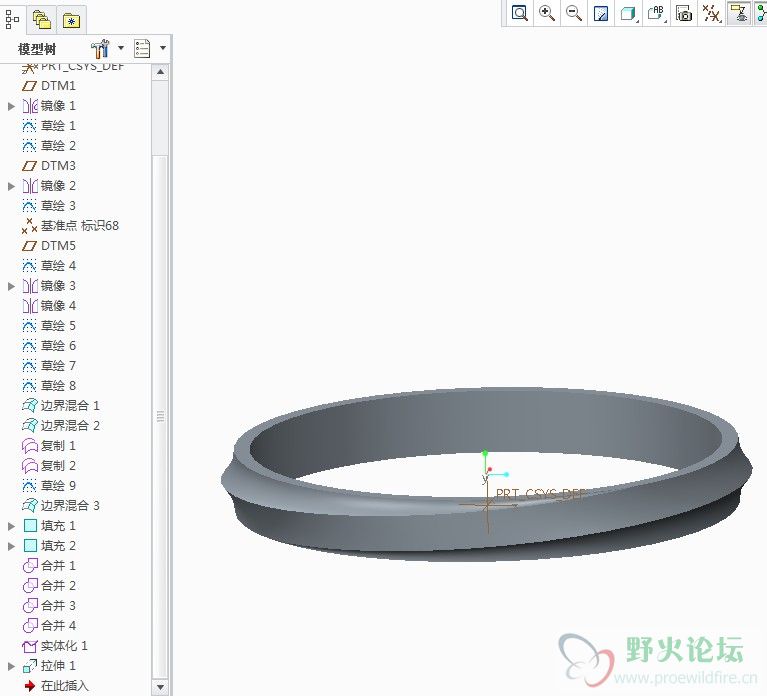
Task: Select the 合并 1 merge icon
Action: 30,566
